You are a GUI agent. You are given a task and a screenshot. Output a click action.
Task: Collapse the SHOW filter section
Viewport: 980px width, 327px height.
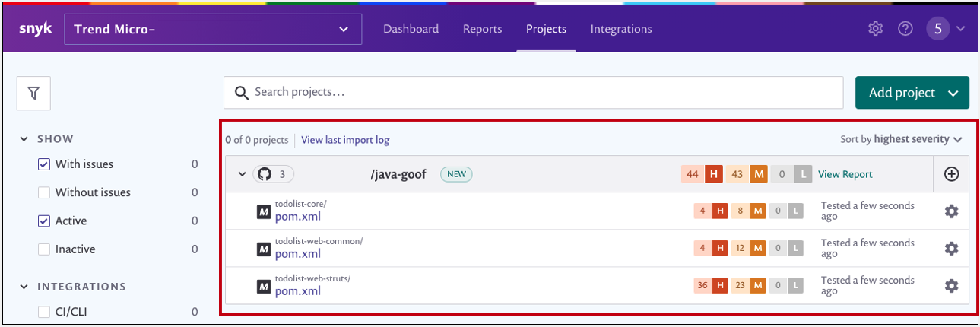pyautogui.click(x=24, y=139)
